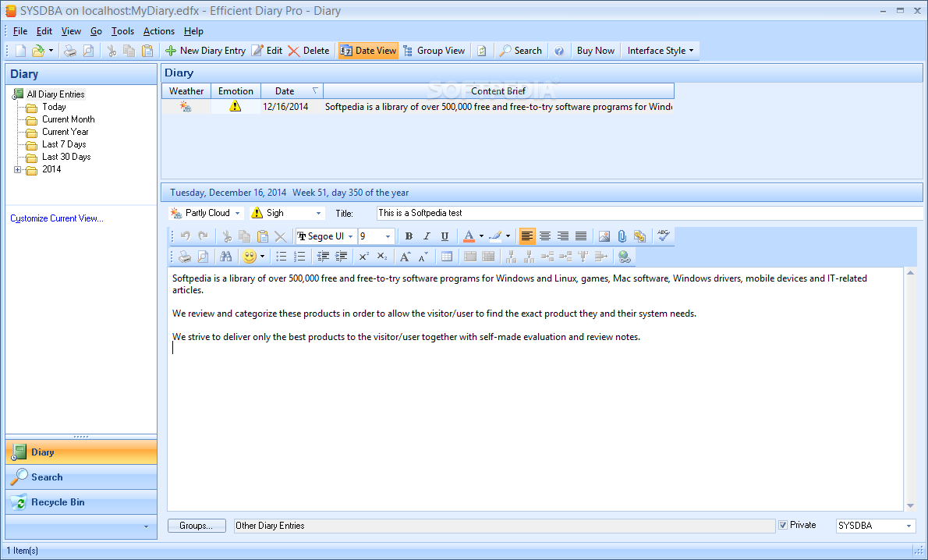This screenshot has height=560, width=928.
Task: Click Print Preview icon in main toolbar
Action: pos(88,51)
